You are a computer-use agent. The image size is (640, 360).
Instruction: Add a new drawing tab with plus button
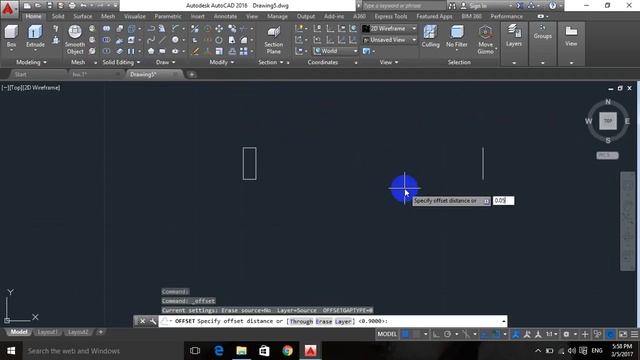pyautogui.click(x=191, y=74)
